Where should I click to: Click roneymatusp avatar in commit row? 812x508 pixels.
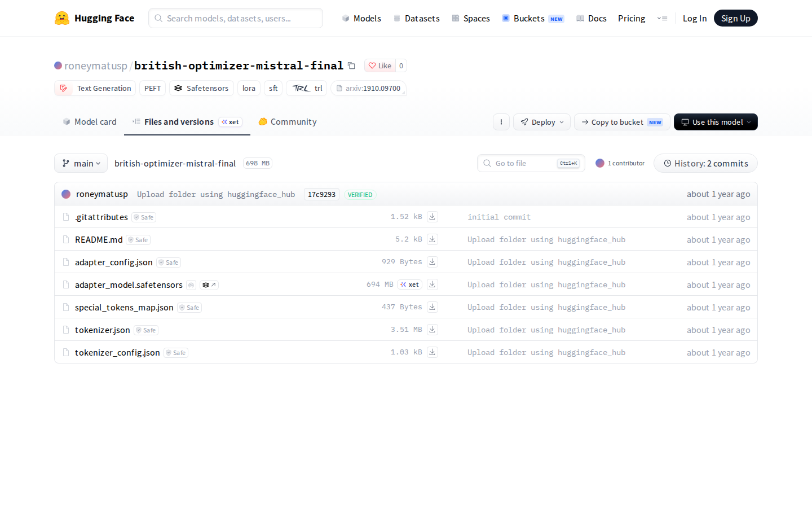66,194
